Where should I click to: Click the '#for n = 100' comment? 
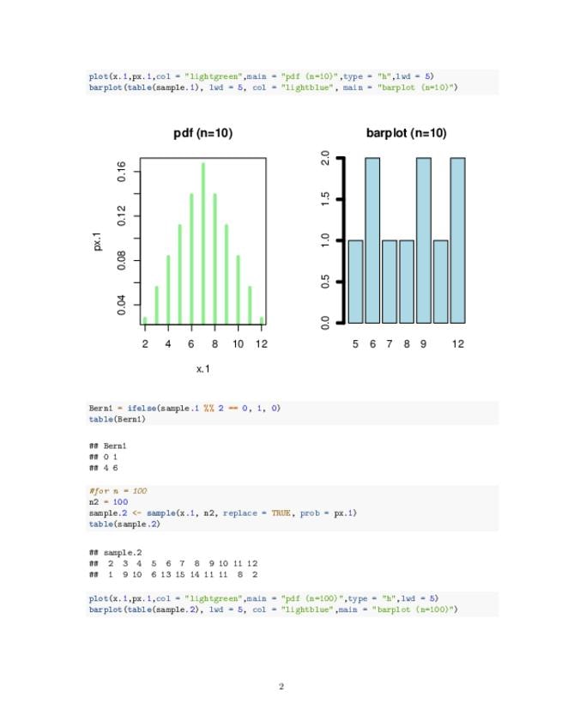coord(118,491)
